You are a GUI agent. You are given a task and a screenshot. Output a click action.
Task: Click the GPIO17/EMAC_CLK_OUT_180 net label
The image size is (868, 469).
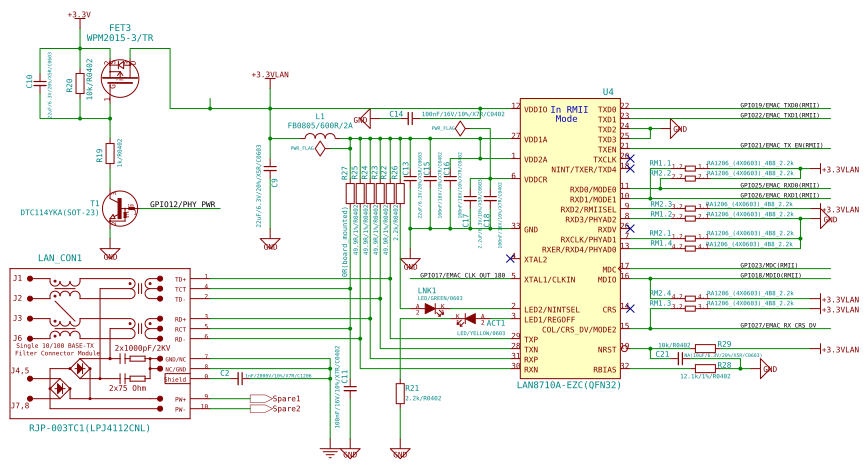tap(462, 275)
